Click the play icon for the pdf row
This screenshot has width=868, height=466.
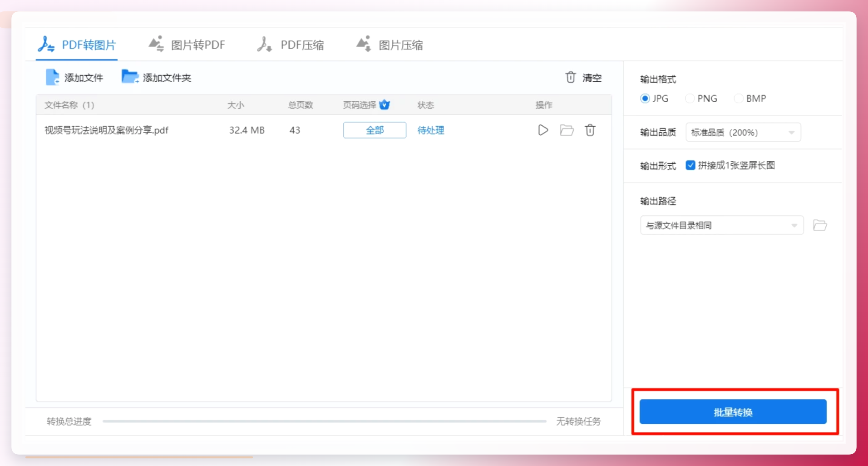[x=543, y=130]
